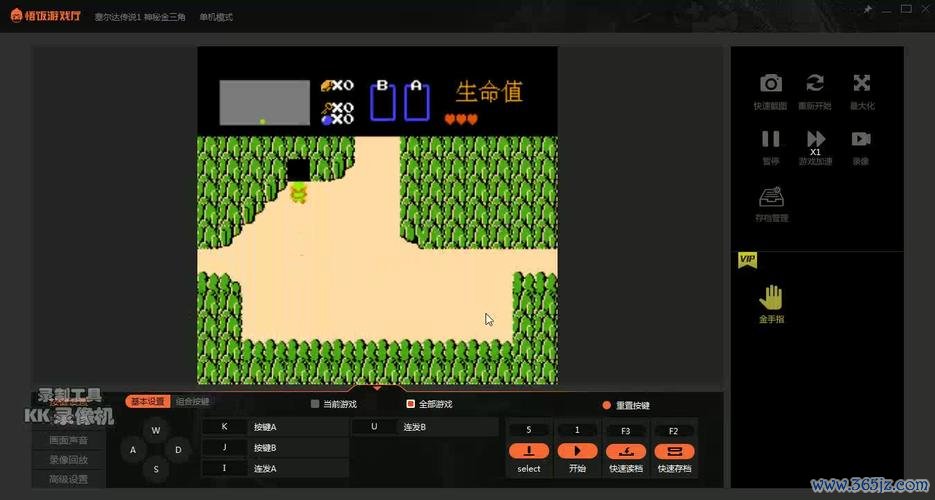This screenshot has height=500, width=935.
Task: Click the orange 快速读档 load icon
Action: [626, 451]
